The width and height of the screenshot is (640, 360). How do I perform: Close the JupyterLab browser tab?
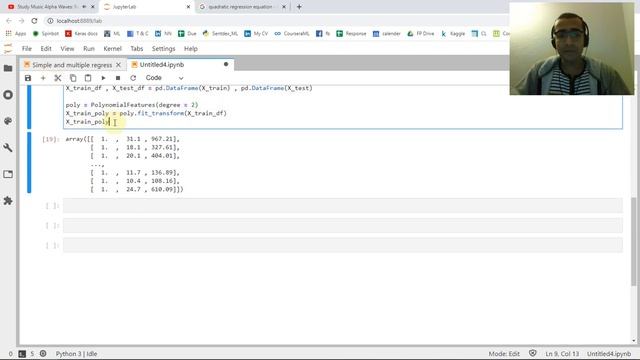pyautogui.click(x=188, y=7)
